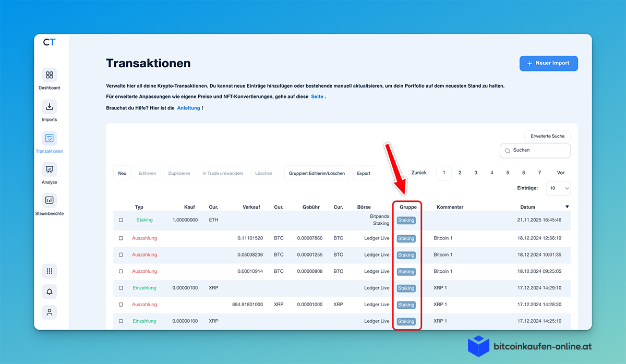Click Gruppiert Editieren/Löschen button
The image size is (626, 364).
point(317,173)
